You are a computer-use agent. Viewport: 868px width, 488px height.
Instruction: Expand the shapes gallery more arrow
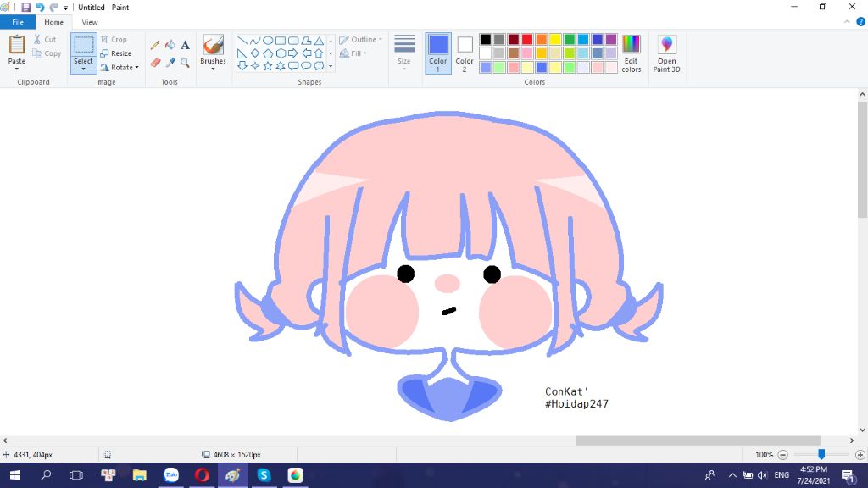tap(331, 66)
